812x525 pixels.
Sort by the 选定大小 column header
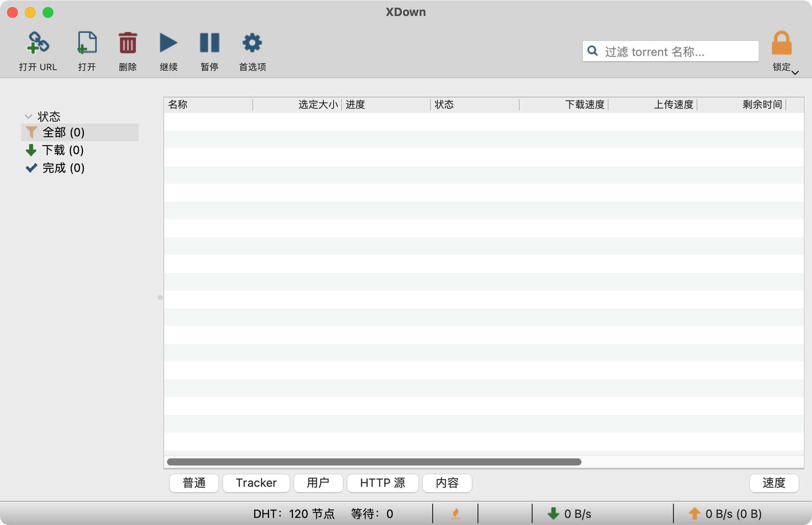point(297,104)
